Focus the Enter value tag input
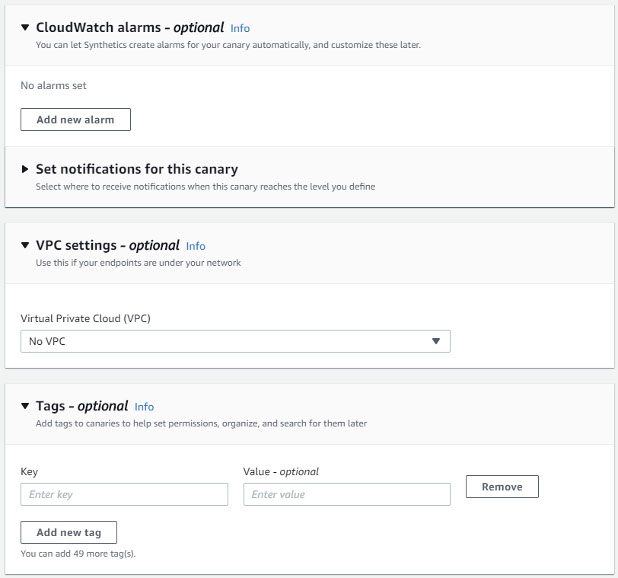 (346, 494)
